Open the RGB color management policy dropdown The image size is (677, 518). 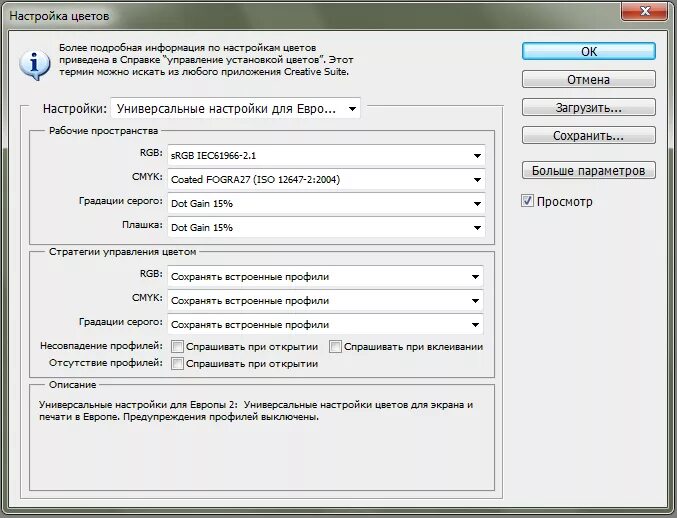(325, 277)
